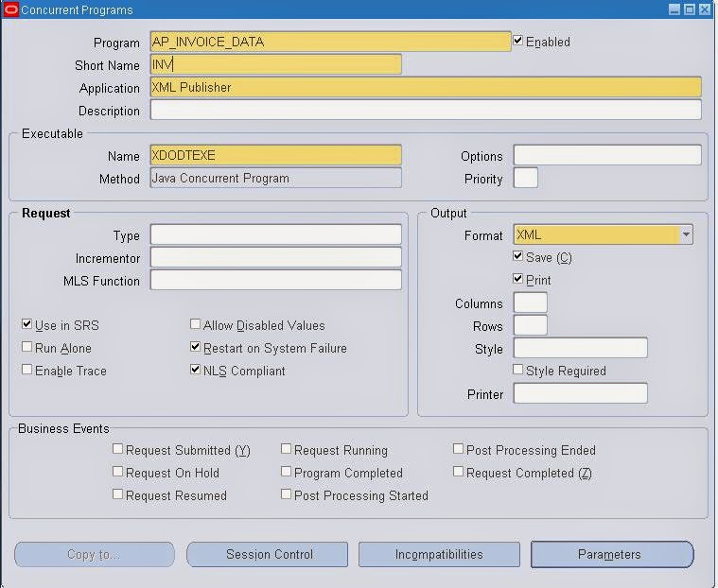The width and height of the screenshot is (718, 588).
Task: Check Post Processing Ended business event
Action: click(x=458, y=449)
